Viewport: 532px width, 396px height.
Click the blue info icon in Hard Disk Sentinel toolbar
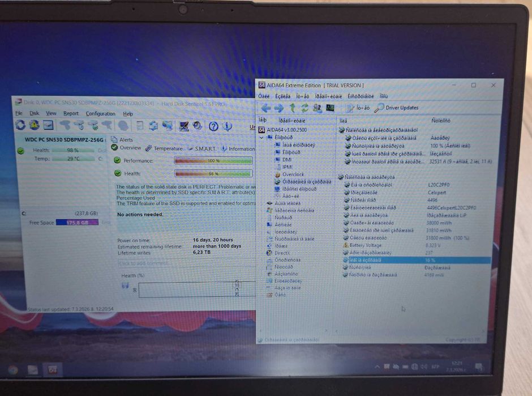pyautogui.click(x=227, y=127)
